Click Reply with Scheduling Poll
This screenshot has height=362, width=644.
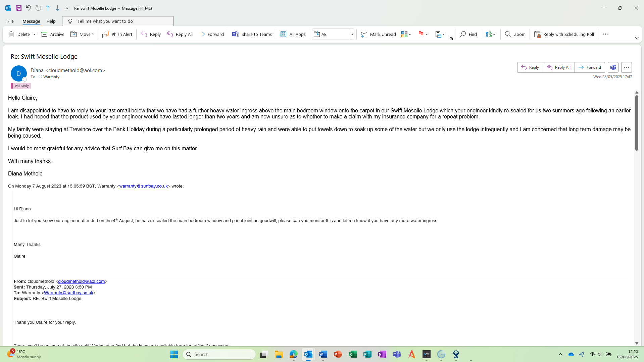tap(564, 34)
